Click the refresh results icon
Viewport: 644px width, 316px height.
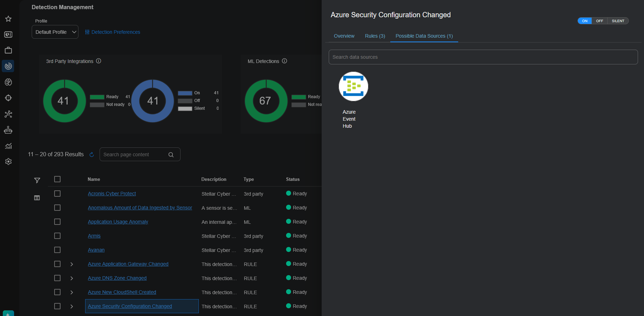[x=92, y=155]
